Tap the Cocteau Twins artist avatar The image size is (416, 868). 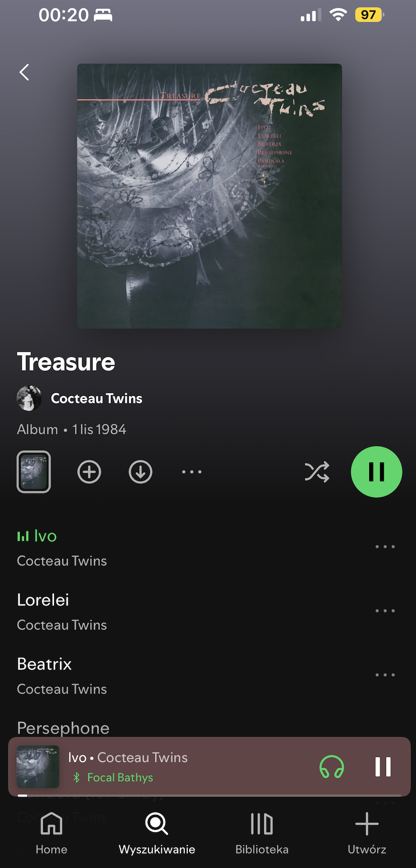[x=29, y=398]
